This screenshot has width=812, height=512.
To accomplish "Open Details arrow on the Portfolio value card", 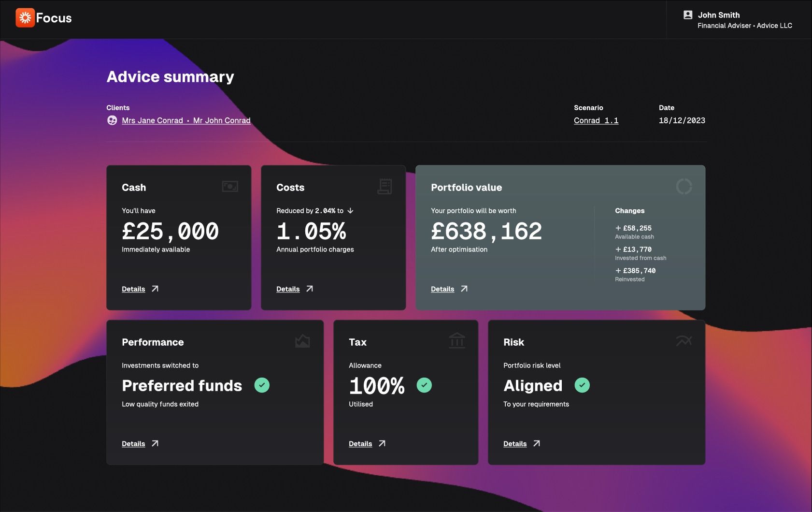I will (x=464, y=289).
